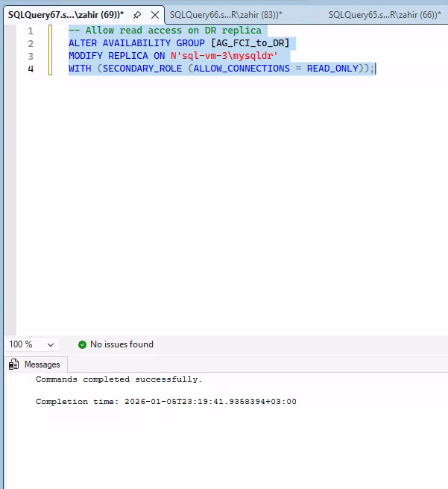Close the SQLQuery67 query tab
448x489 pixels.
tap(154, 15)
